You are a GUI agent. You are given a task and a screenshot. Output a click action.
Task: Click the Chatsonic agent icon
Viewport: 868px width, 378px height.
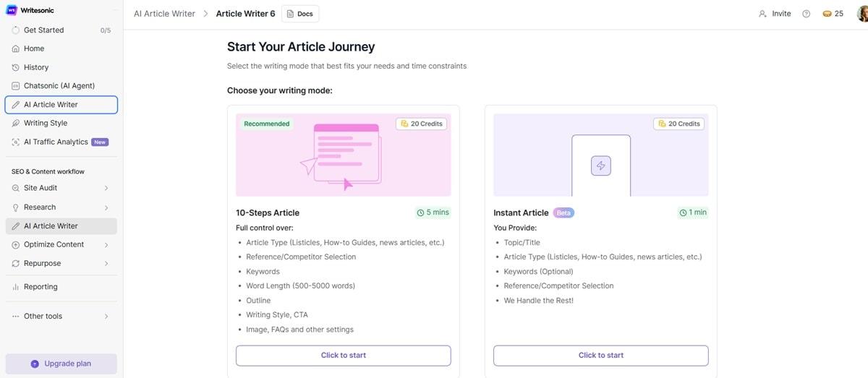point(16,86)
